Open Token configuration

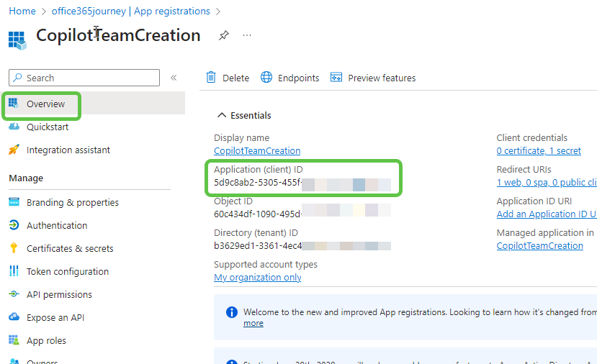point(68,272)
